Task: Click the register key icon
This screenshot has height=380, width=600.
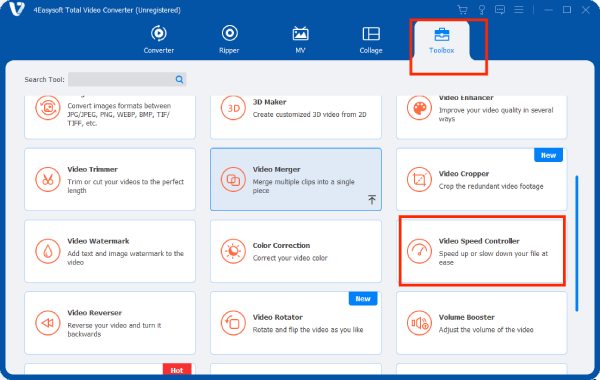Action: tap(482, 10)
